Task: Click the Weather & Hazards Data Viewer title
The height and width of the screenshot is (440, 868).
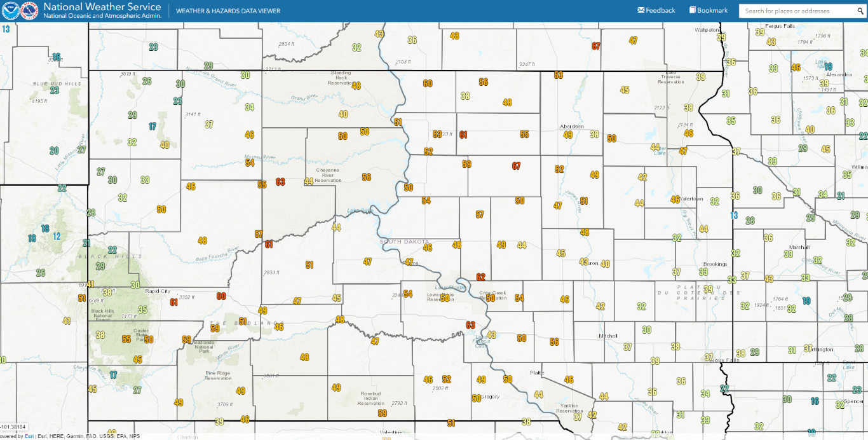Action: [227, 11]
